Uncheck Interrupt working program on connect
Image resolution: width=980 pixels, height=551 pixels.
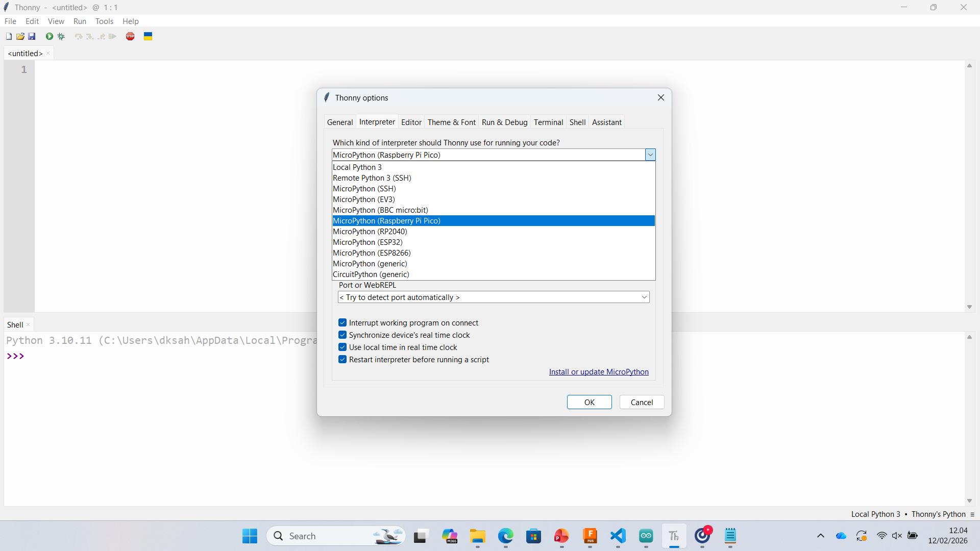tap(342, 322)
